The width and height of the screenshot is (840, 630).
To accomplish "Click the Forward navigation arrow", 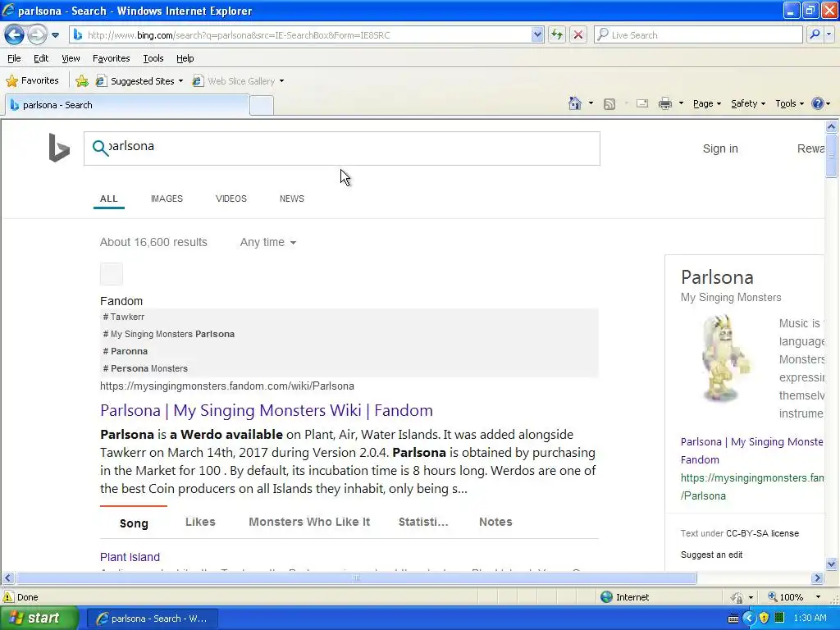I will (37, 34).
